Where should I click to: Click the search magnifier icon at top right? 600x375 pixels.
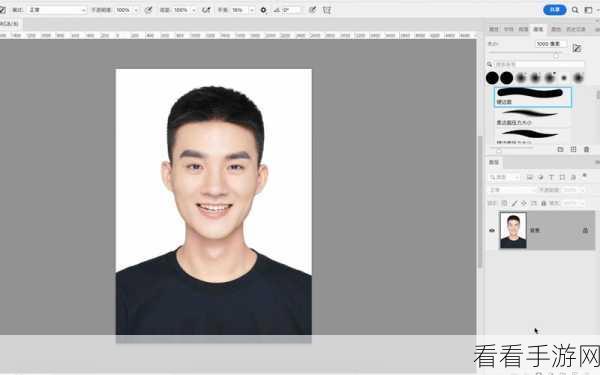575,10
